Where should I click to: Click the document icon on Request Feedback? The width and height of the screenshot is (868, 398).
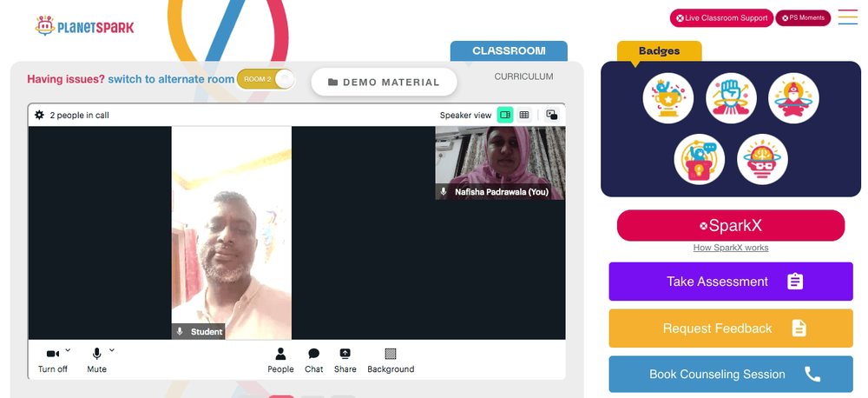(x=799, y=328)
